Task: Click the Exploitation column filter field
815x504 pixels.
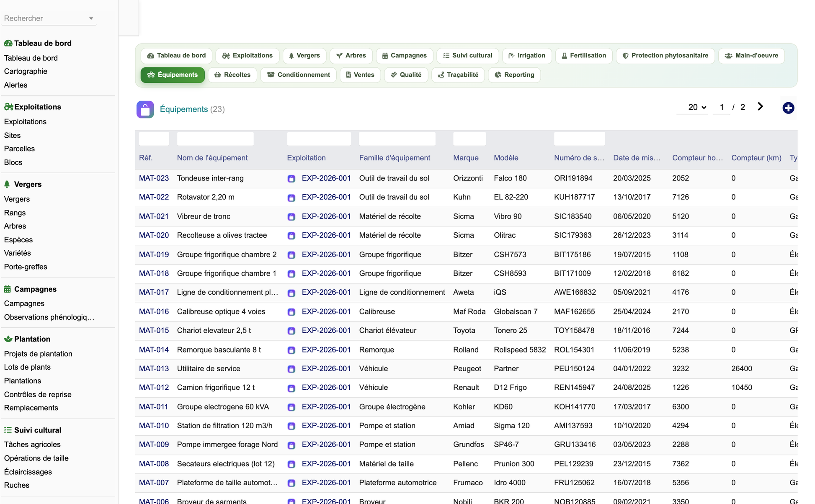Action: [x=319, y=139]
